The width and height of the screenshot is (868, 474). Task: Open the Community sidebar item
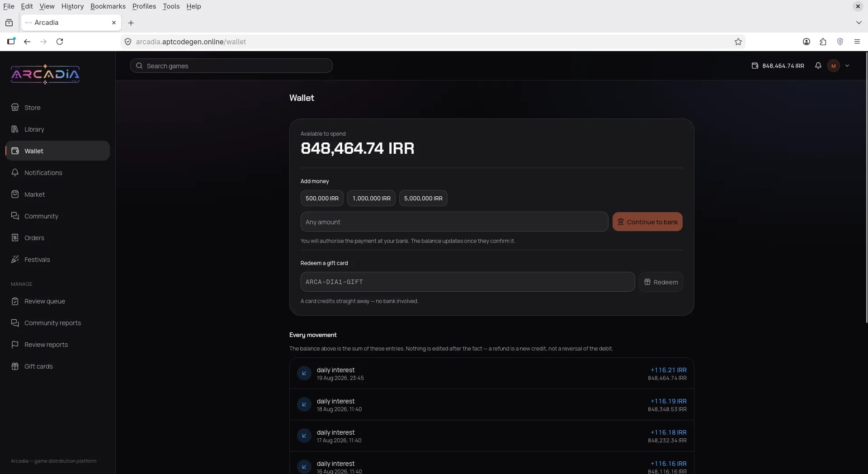(x=57, y=216)
